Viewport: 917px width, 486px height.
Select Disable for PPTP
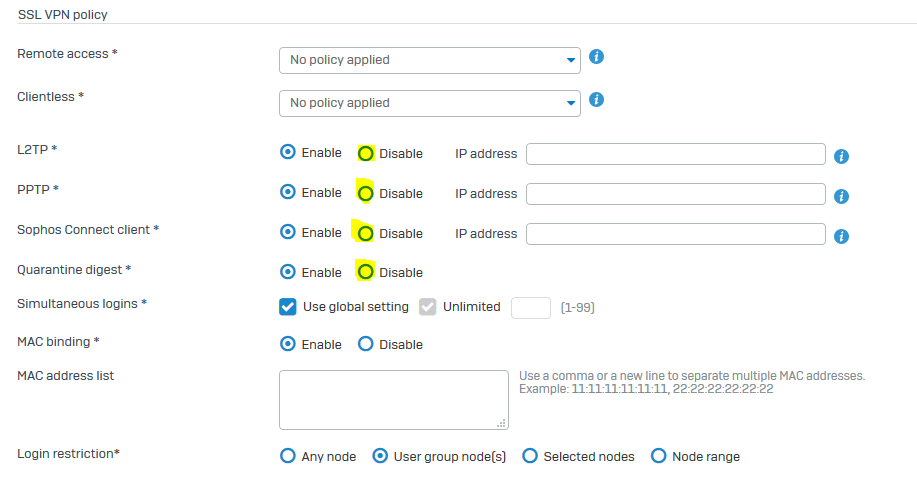[x=366, y=194]
